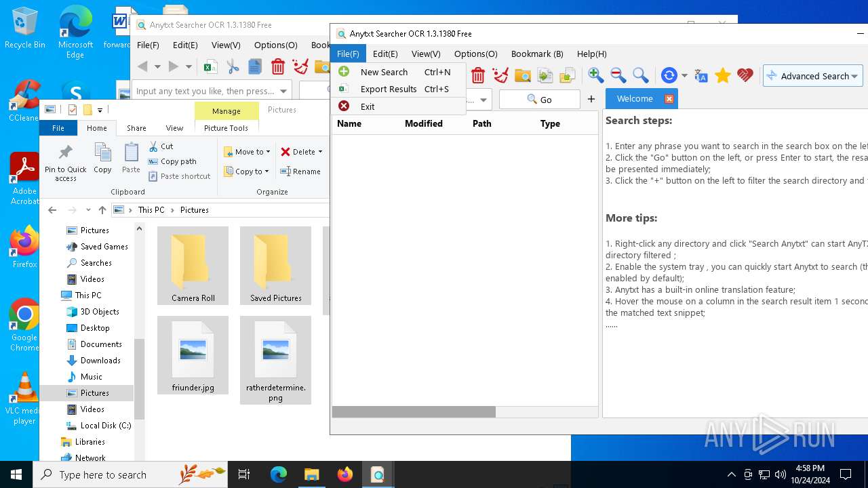Click Copy path in Explorer ribbon

pyautogui.click(x=172, y=161)
